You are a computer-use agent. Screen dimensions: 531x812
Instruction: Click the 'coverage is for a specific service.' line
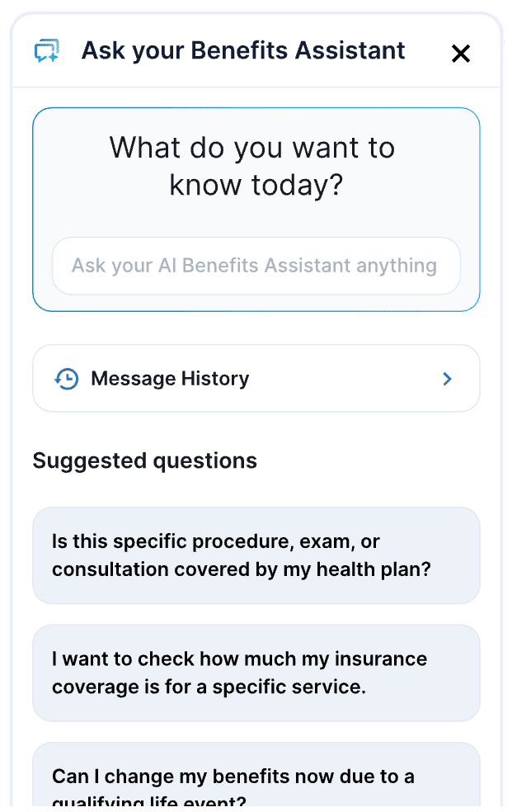point(209,687)
